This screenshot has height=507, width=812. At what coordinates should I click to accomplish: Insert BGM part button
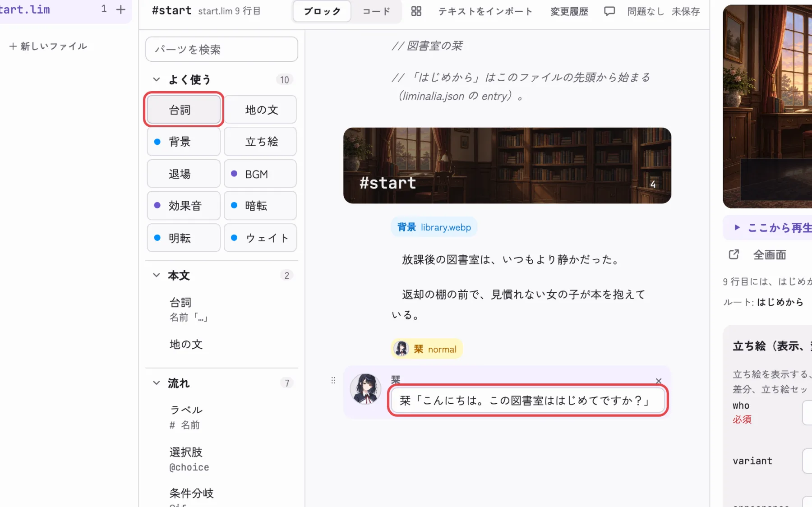coord(260,174)
